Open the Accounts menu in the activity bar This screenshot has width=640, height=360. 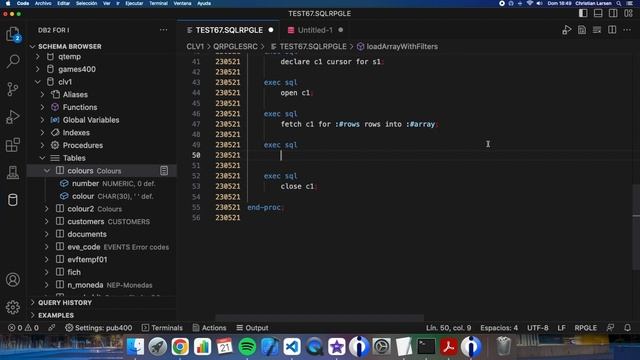click(x=13, y=280)
